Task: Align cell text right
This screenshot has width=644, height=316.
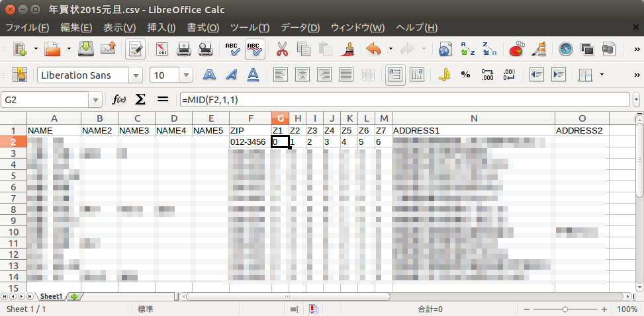Action: (x=324, y=75)
